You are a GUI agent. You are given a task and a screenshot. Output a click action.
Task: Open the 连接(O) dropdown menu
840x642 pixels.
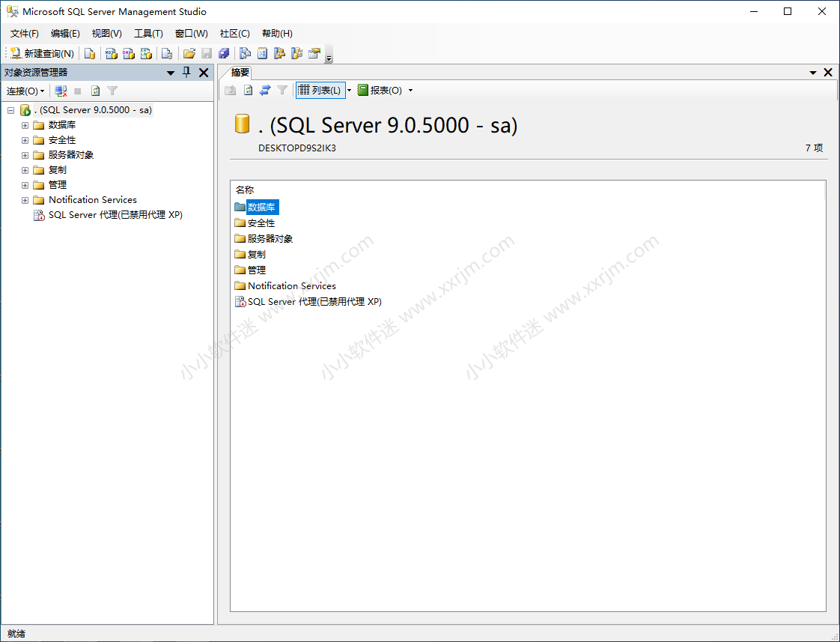click(x=25, y=90)
